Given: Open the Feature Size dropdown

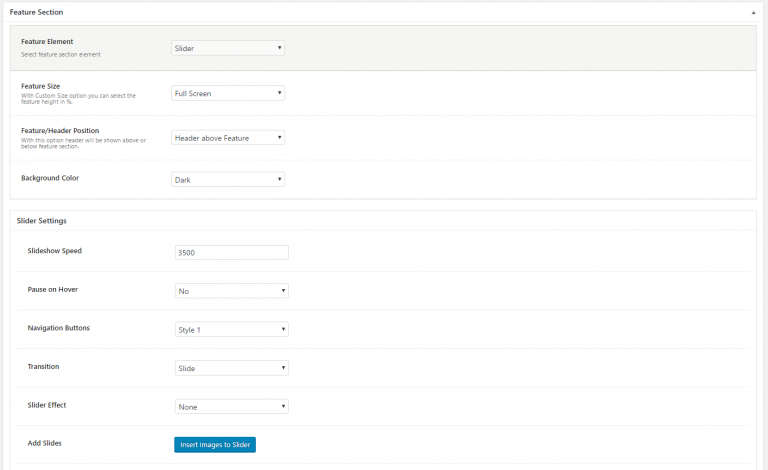Looking at the screenshot, I should pos(228,93).
